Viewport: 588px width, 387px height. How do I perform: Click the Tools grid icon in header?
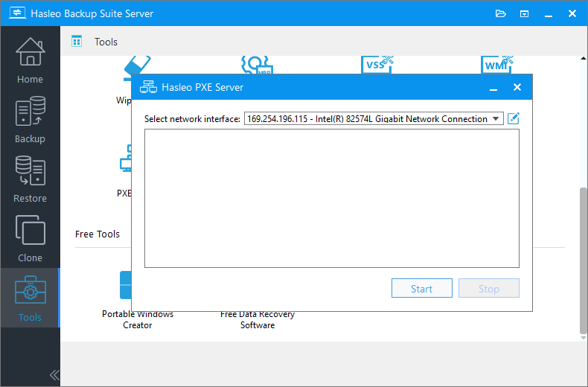point(77,41)
